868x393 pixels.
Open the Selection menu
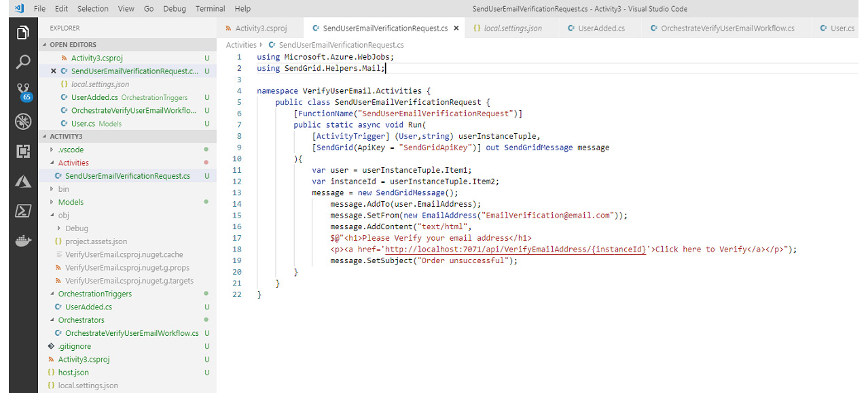[x=92, y=9]
